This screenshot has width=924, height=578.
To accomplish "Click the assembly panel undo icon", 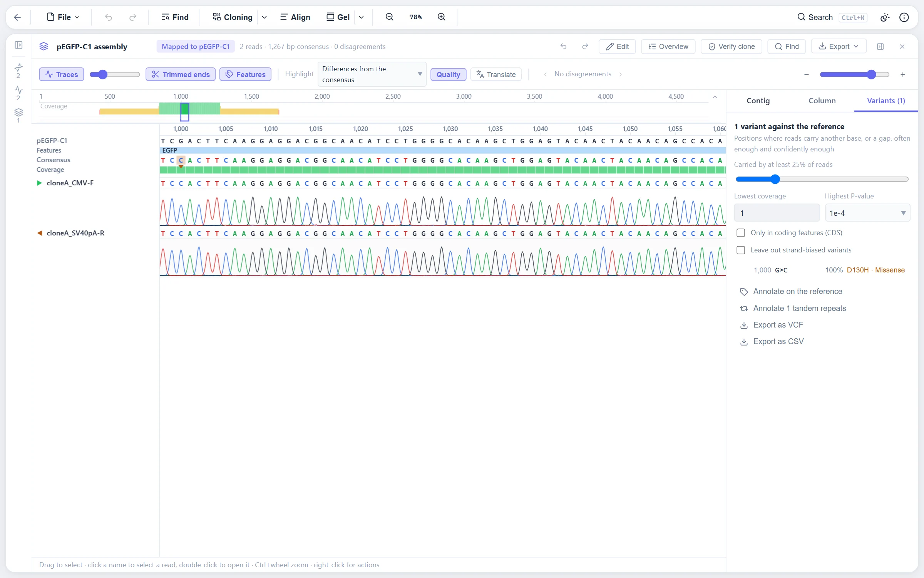I will pos(563,47).
